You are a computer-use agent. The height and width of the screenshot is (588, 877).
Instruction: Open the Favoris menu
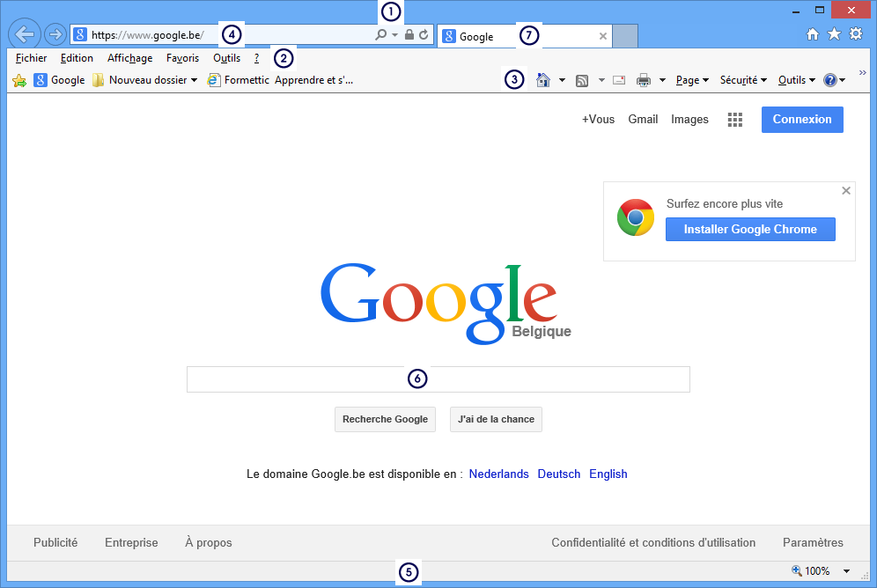pyautogui.click(x=182, y=58)
